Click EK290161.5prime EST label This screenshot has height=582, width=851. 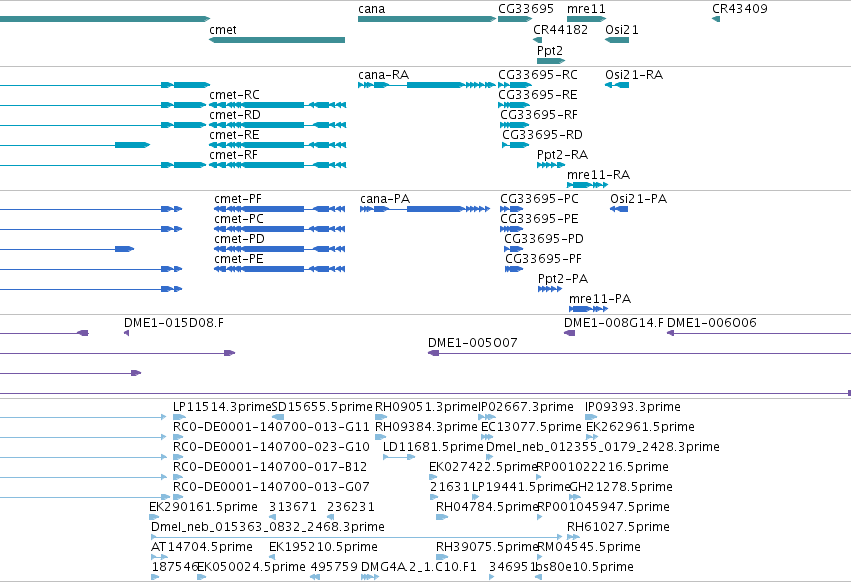click(x=204, y=507)
